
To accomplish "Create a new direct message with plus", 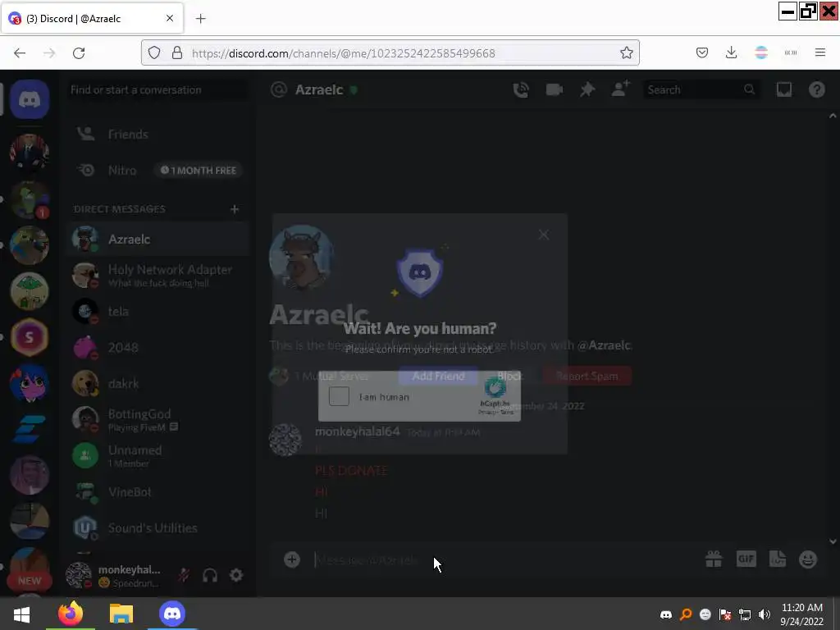I will pyautogui.click(x=234, y=209).
